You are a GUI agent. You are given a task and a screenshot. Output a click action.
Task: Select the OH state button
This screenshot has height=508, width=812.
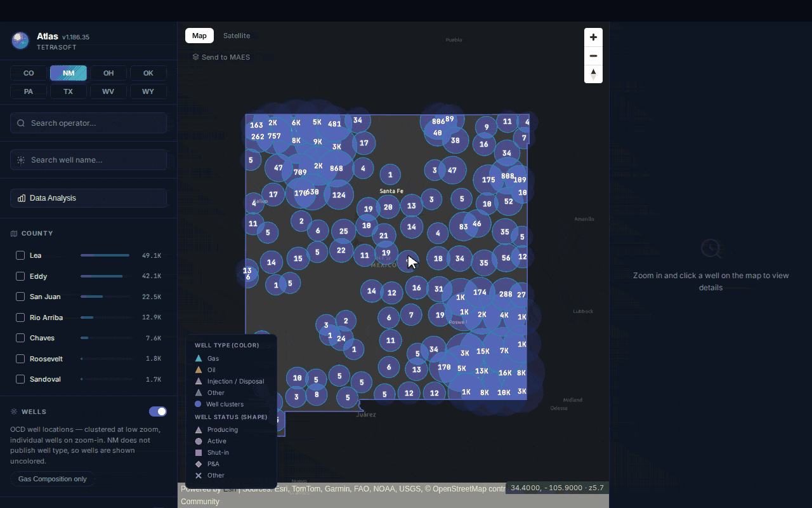(108, 73)
